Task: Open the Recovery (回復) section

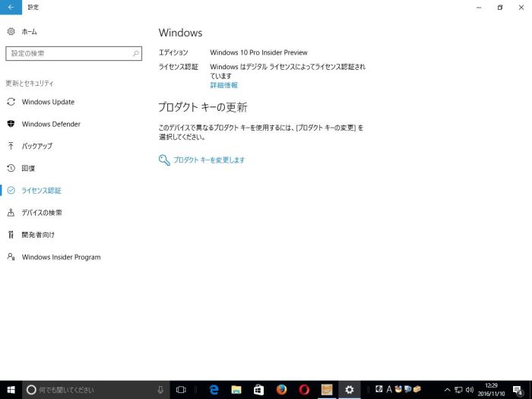Action: [28, 168]
